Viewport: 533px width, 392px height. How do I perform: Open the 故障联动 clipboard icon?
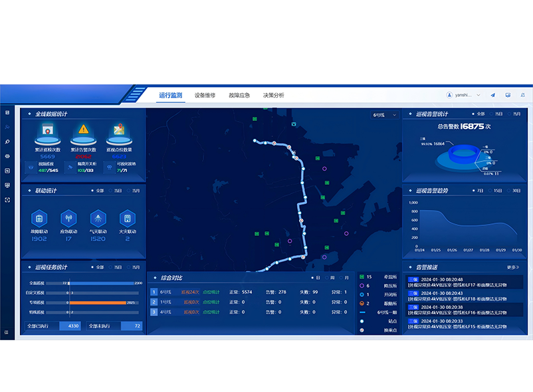click(39, 219)
